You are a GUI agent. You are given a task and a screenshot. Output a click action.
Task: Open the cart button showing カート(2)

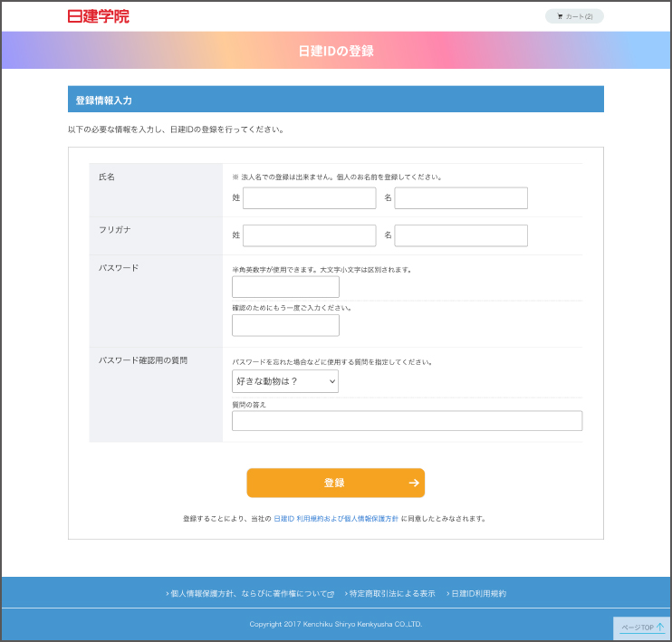pos(574,16)
